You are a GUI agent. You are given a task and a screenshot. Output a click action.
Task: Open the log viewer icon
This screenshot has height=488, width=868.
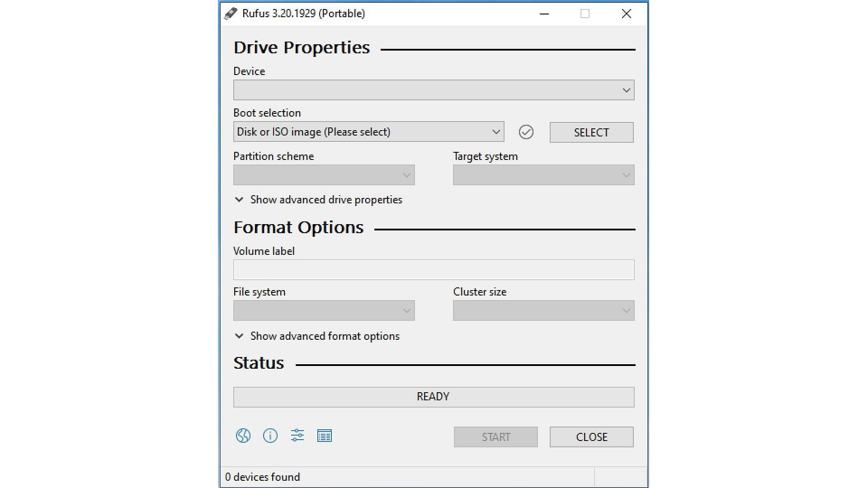click(325, 436)
